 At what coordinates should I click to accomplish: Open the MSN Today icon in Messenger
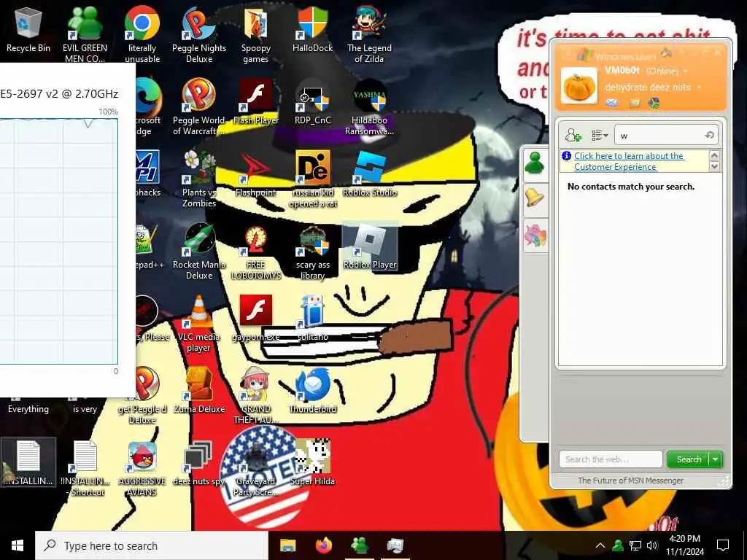coord(654,102)
